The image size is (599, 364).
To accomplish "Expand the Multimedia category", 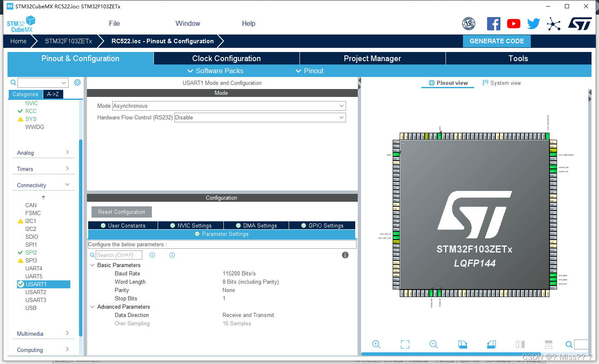I will pyautogui.click(x=43, y=334).
